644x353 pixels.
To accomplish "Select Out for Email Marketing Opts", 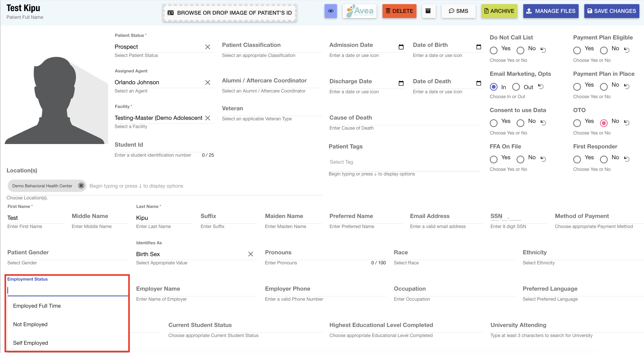I will click(x=516, y=87).
